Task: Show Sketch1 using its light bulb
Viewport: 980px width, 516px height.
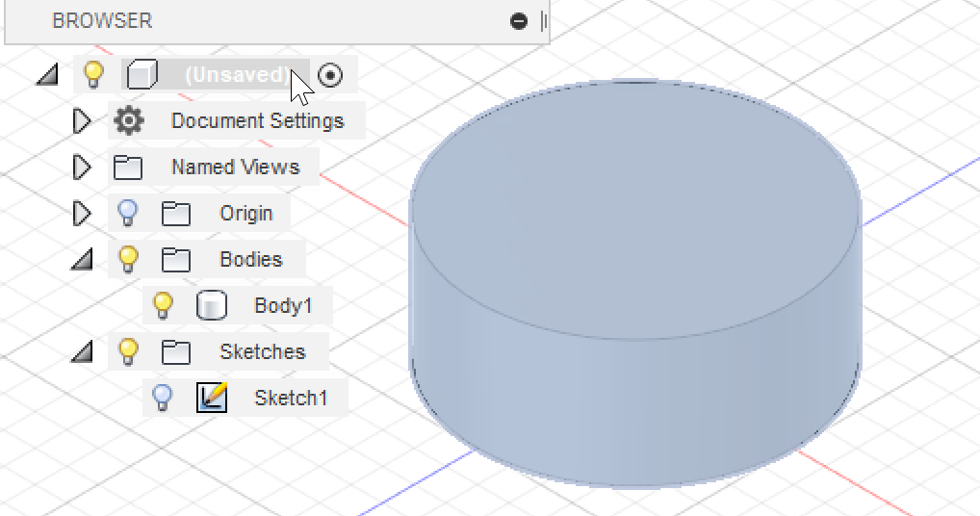Action: click(x=163, y=398)
